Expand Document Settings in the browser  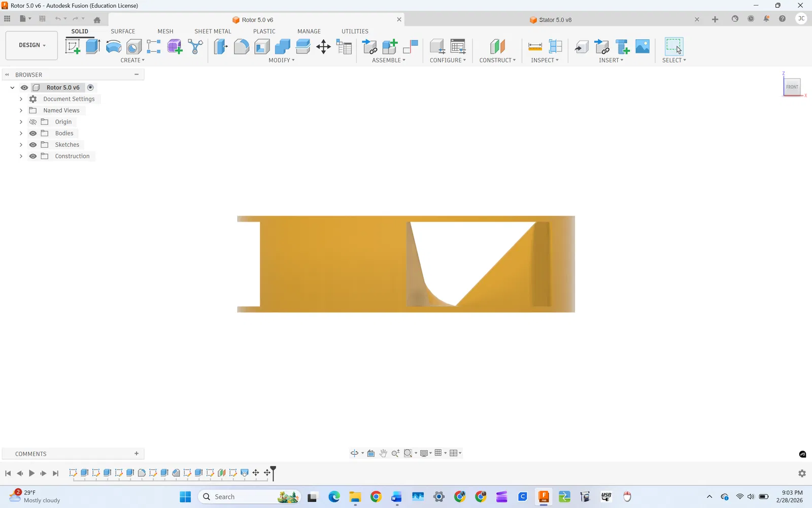point(21,99)
